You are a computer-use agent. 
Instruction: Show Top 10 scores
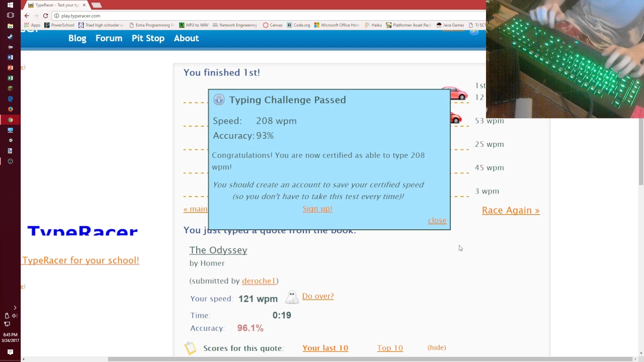390,348
